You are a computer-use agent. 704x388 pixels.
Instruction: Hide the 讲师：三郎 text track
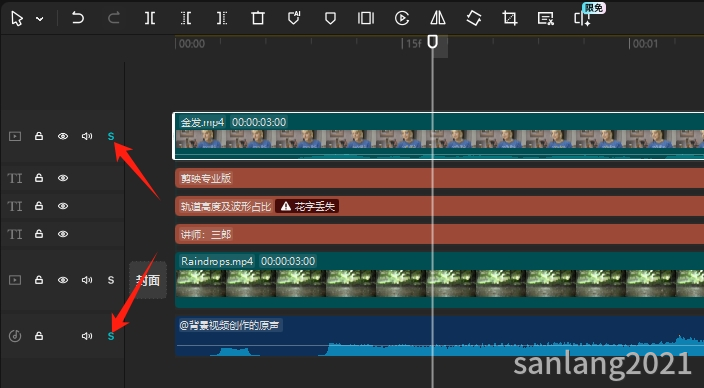(63, 234)
